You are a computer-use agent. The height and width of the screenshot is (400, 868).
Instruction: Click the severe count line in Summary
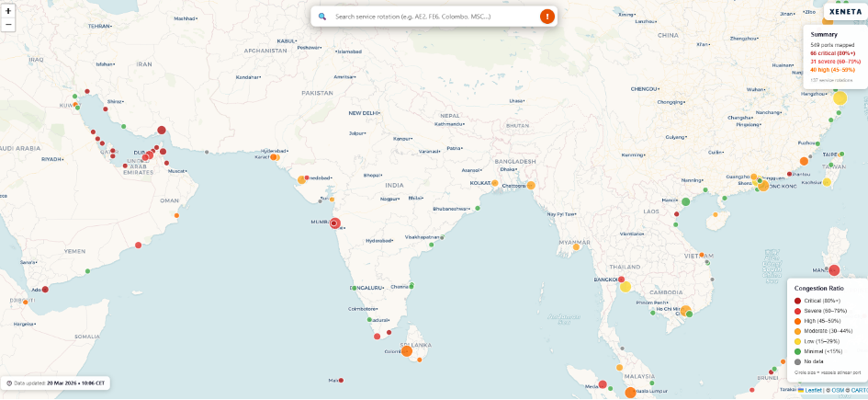(x=835, y=62)
